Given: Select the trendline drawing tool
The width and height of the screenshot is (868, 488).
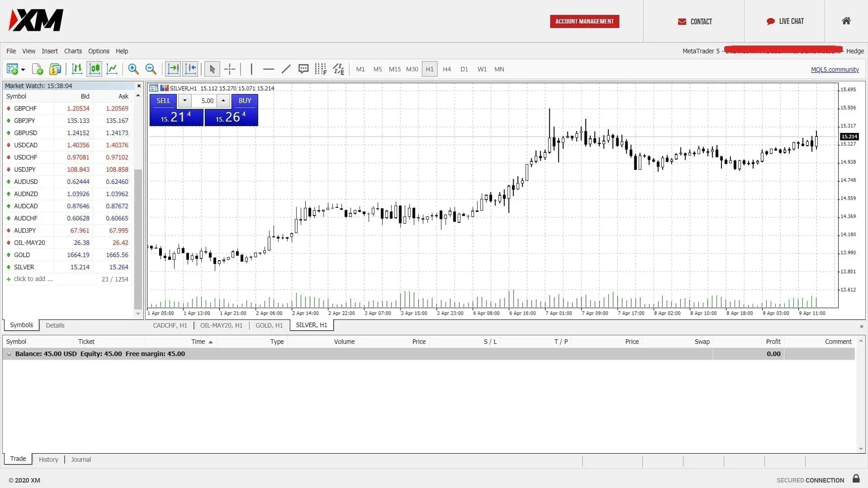Looking at the screenshot, I should [285, 69].
